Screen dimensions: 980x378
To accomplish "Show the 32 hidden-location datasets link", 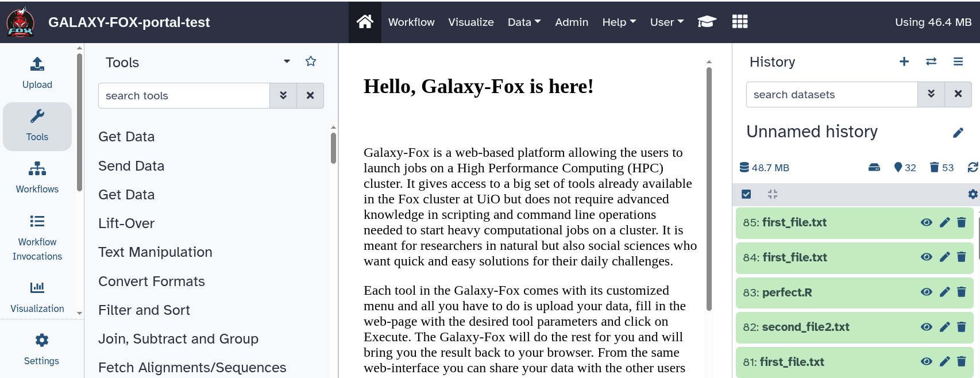I will click(905, 167).
